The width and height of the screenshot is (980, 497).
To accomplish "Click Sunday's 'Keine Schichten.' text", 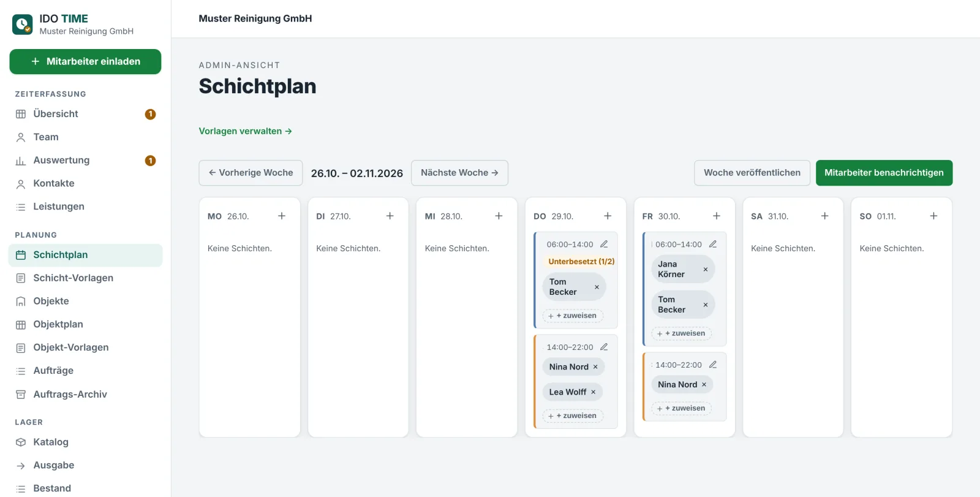I will (892, 248).
